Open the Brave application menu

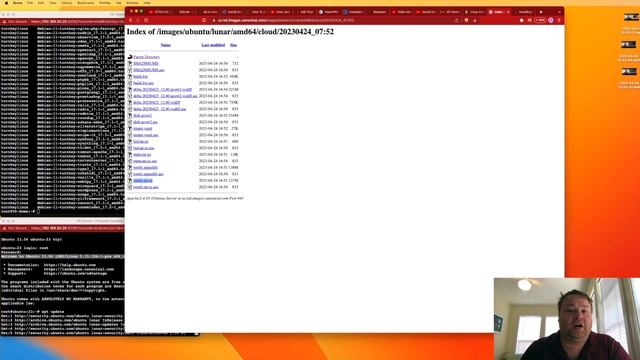click(x=18, y=3)
